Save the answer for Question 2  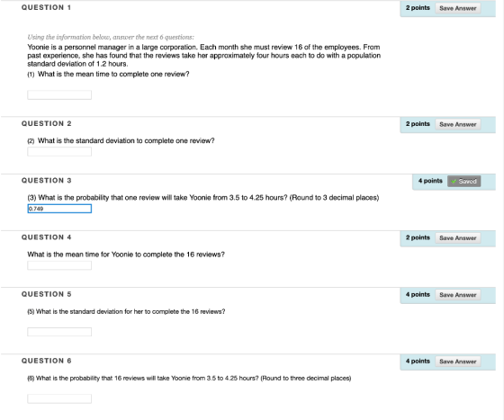point(458,124)
